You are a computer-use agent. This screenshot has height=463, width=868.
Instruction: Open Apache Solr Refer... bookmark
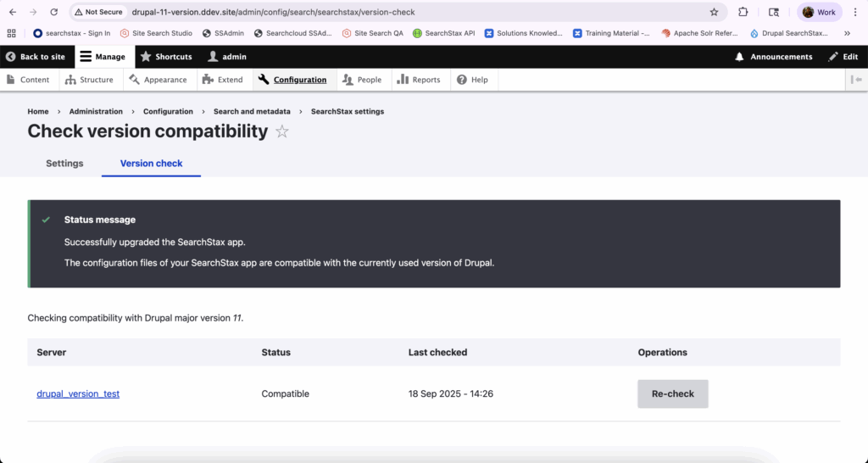click(x=699, y=33)
